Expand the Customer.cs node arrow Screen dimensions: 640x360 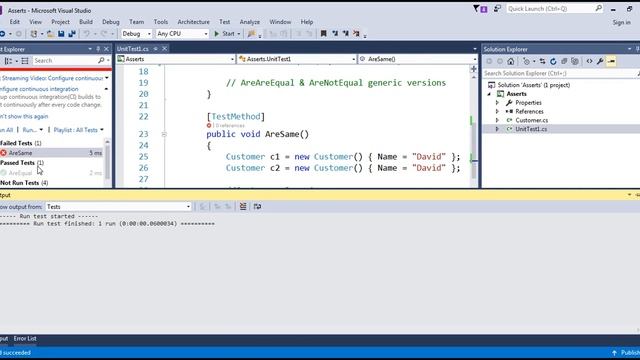point(497,120)
